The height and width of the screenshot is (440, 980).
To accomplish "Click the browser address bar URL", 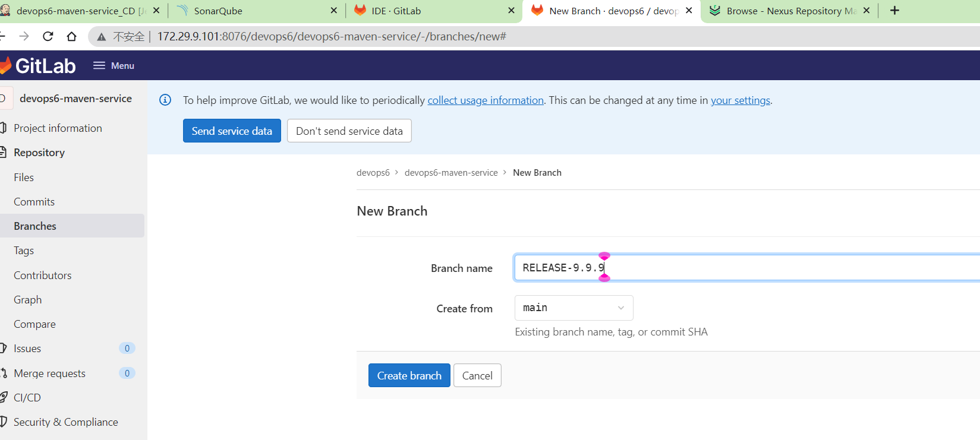I will [x=332, y=36].
